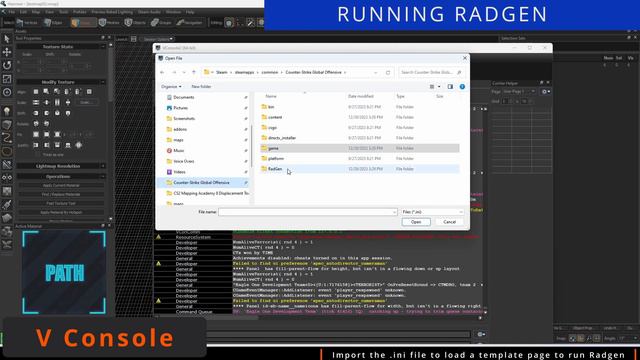Open the Edit menu in Hammer
Image resolution: width=640 pixels, height=360 pixels.
(x=23, y=12)
